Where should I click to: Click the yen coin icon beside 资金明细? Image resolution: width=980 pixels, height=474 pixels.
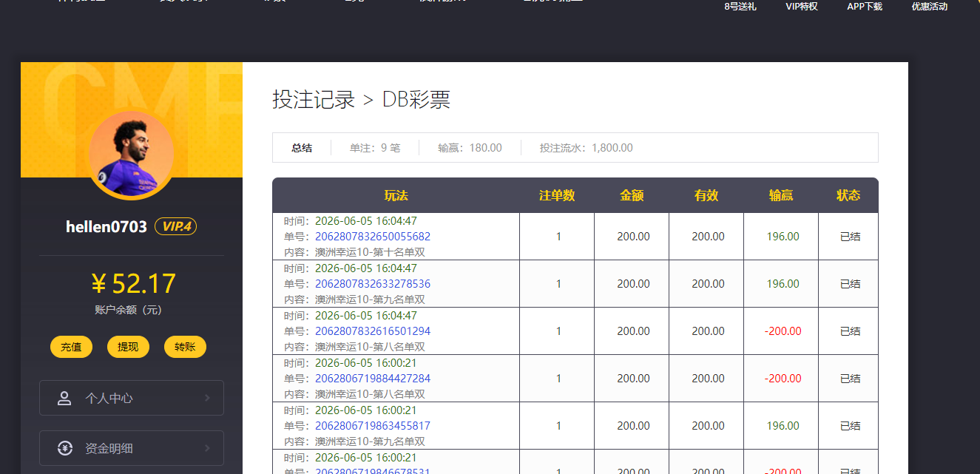[x=64, y=449]
